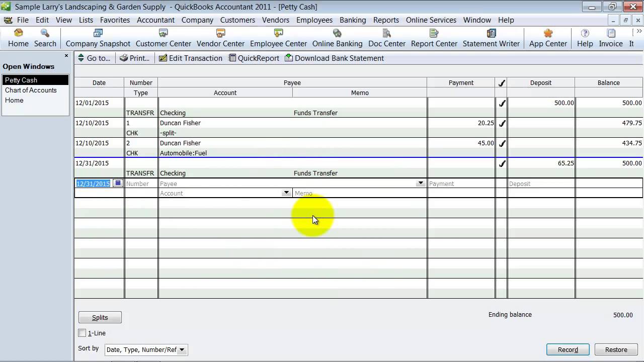Open the calendar picker beside the date field
This screenshot has height=362, width=644.
[118, 184]
